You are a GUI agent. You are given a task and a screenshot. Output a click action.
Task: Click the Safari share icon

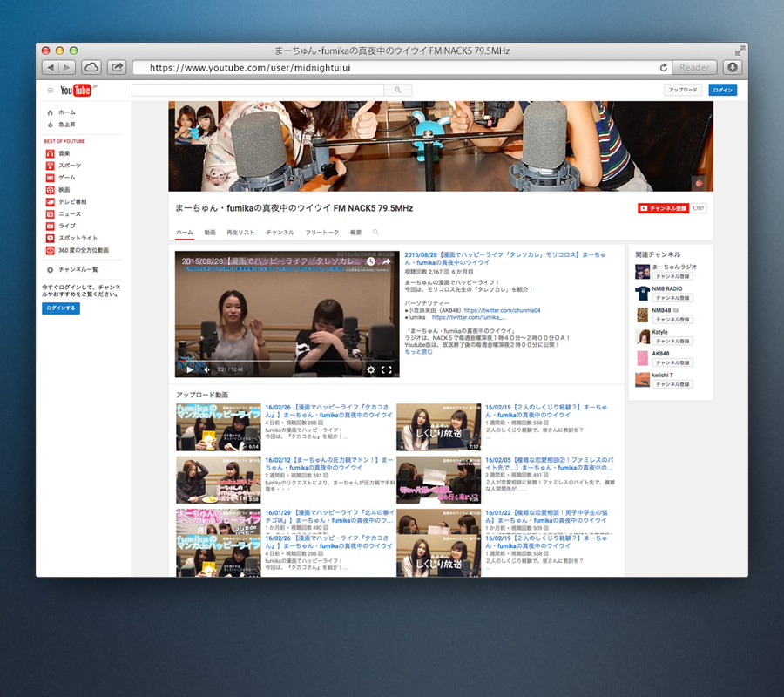(x=117, y=67)
